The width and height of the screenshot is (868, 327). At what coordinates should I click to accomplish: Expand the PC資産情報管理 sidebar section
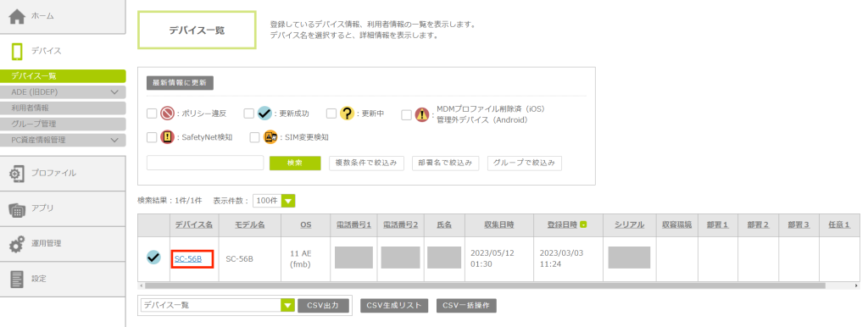click(x=114, y=140)
